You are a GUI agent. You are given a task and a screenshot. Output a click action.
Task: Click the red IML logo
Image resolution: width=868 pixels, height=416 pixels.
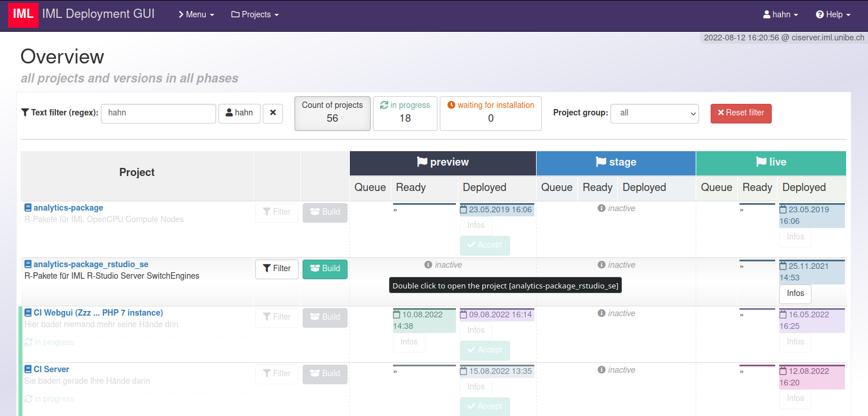pos(23,14)
